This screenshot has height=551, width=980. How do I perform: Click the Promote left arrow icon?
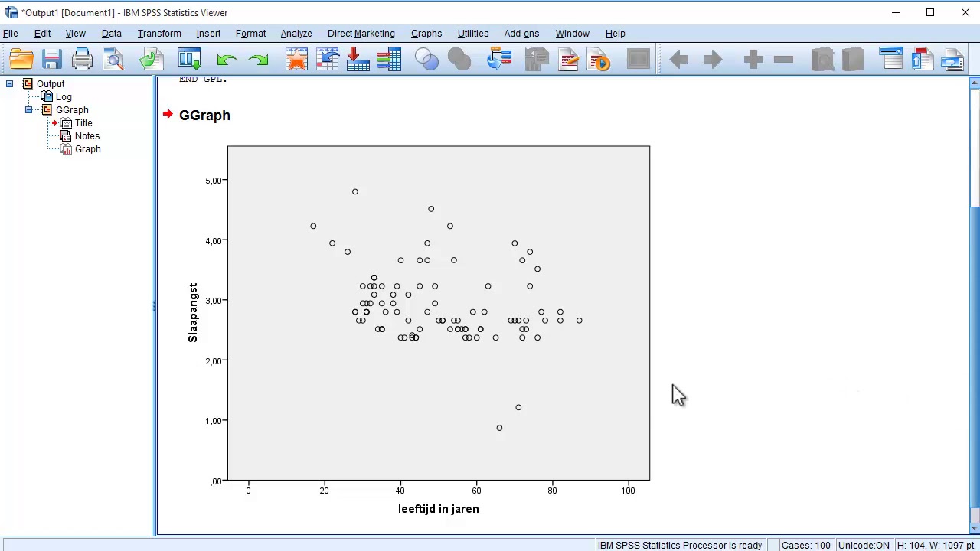679,60
